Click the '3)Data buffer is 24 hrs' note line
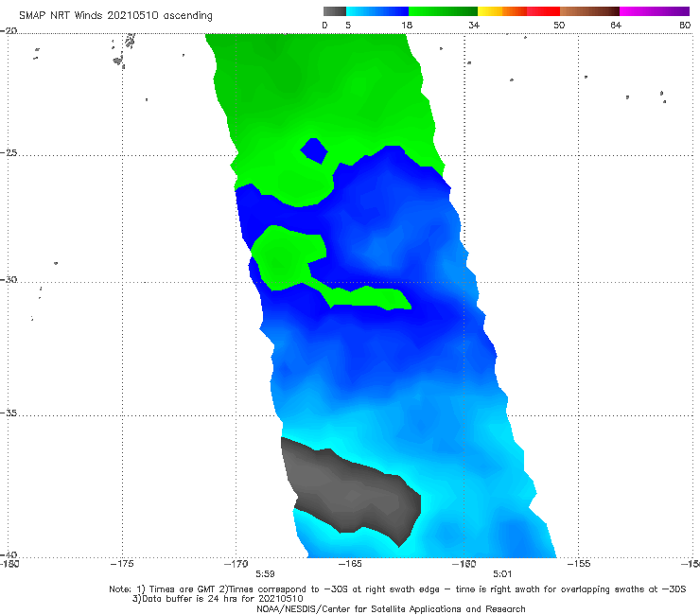 (218, 599)
